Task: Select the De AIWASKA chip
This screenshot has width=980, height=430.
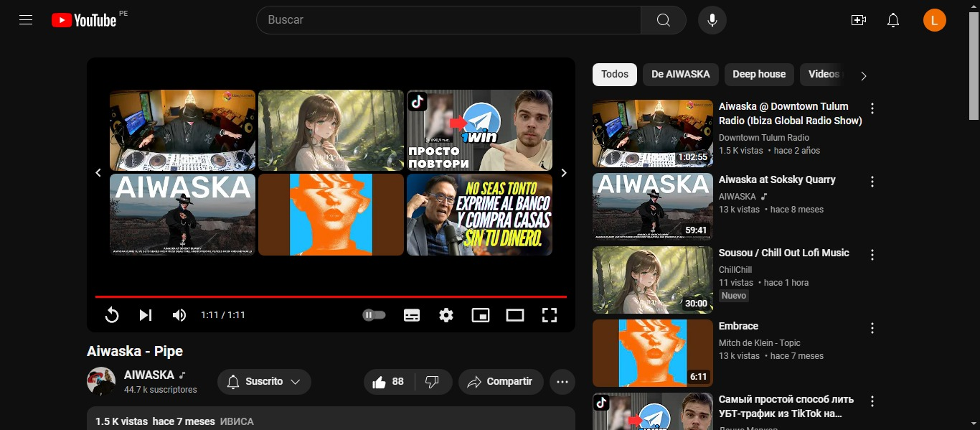Action: [681, 74]
